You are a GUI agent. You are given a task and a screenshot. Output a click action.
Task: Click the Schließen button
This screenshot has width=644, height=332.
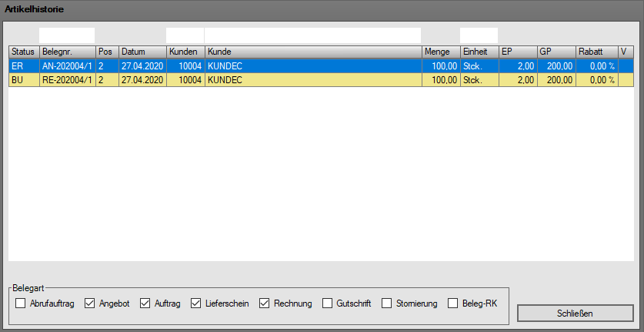click(574, 314)
